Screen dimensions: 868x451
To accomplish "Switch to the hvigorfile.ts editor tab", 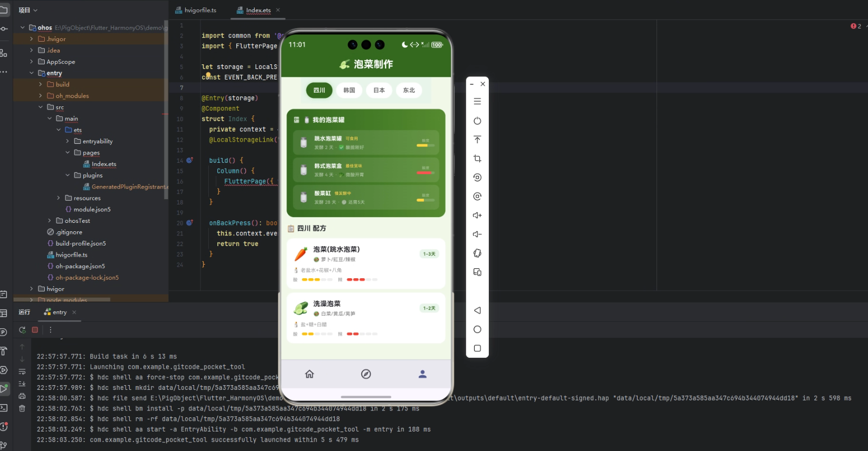I will tap(196, 10).
